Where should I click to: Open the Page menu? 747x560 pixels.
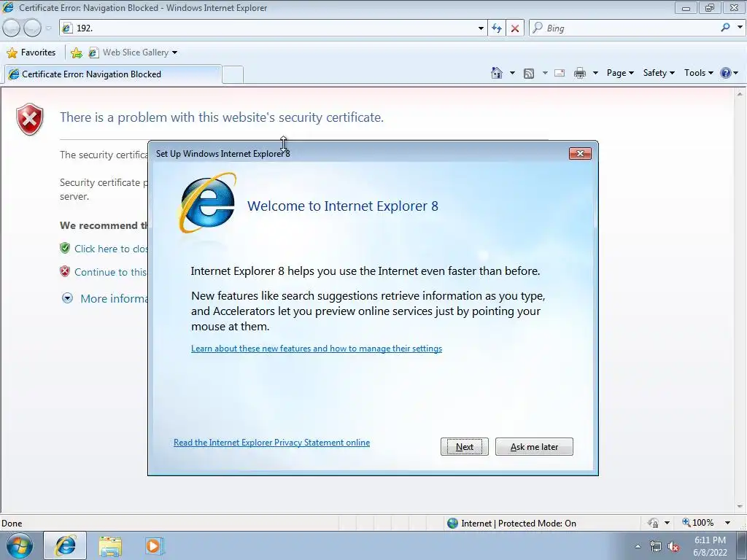pos(620,73)
